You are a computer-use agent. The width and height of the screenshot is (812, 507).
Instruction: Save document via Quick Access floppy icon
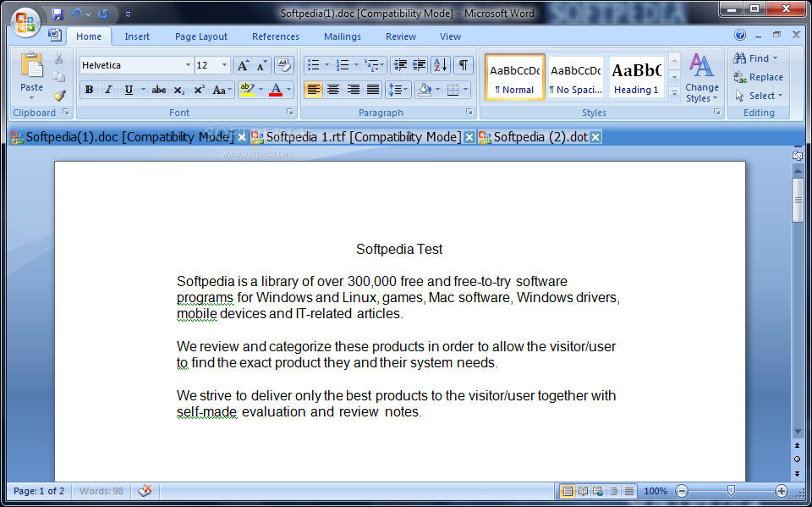57,14
